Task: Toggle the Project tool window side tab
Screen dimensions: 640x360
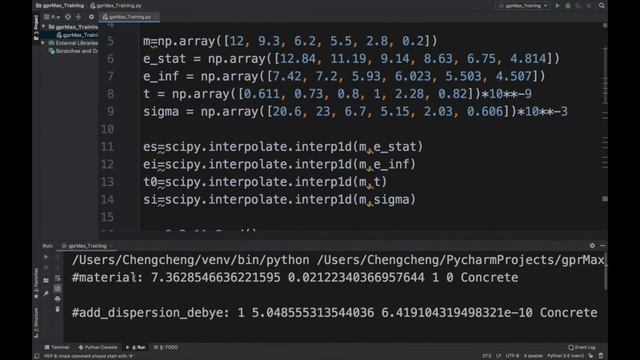Action: 36,27
